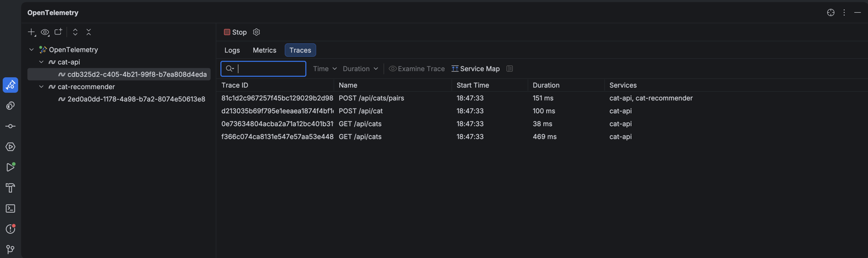Click the Examine Trace button
Image resolution: width=868 pixels, height=258 pixels.
click(x=416, y=68)
